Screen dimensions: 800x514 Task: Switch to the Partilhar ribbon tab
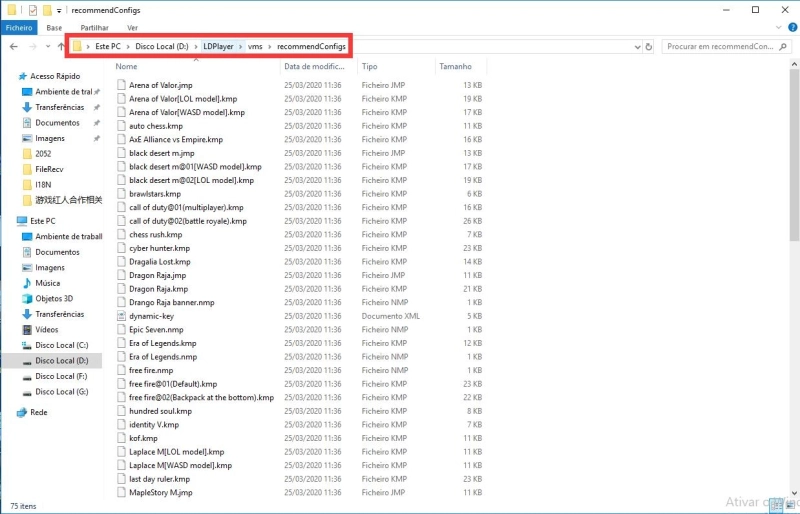tap(94, 28)
